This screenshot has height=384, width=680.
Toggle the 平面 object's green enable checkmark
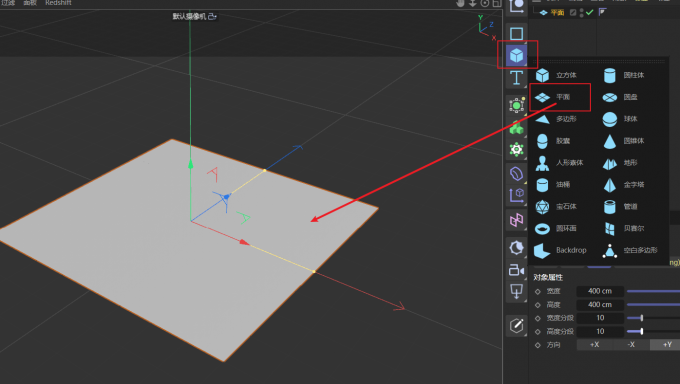[589, 13]
